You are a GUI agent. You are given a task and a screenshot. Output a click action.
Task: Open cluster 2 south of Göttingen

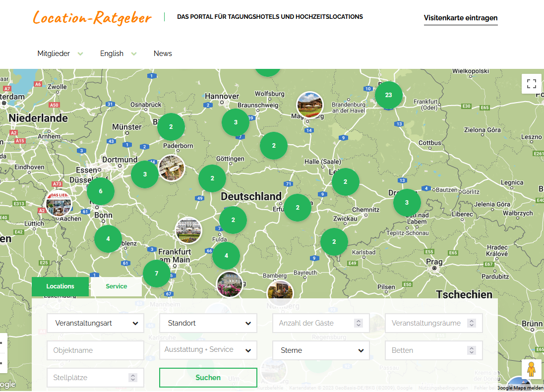(212, 178)
